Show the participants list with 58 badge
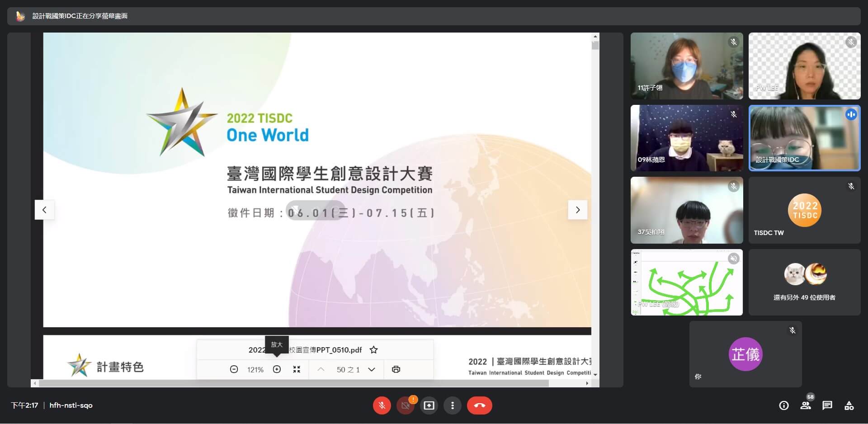This screenshot has width=868, height=424. coord(806,405)
